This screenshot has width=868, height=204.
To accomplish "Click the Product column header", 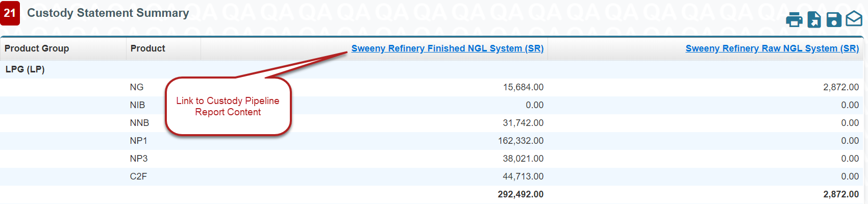I will point(147,48).
